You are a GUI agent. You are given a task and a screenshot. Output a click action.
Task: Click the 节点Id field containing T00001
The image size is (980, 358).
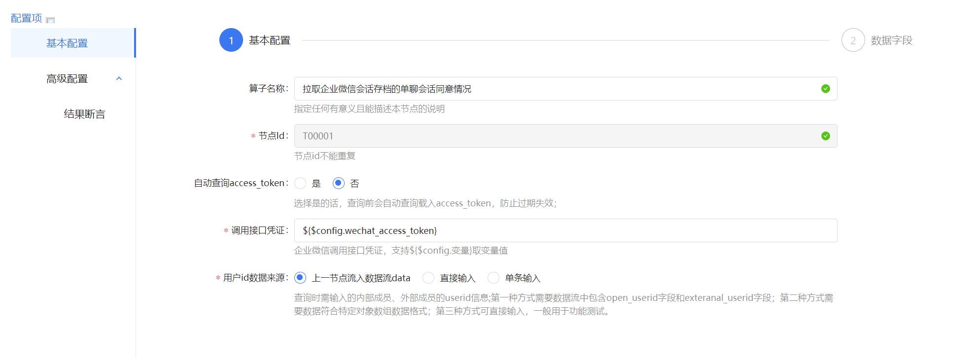(x=557, y=136)
